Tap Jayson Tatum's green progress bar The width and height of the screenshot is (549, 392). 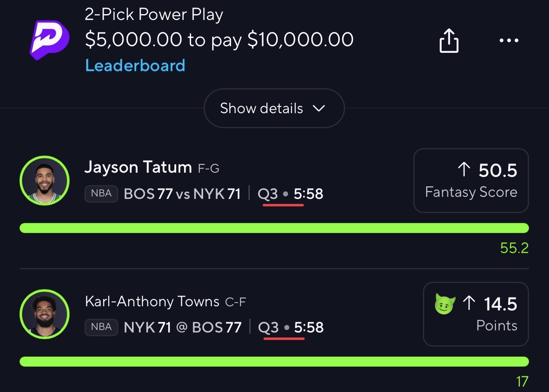point(274,228)
